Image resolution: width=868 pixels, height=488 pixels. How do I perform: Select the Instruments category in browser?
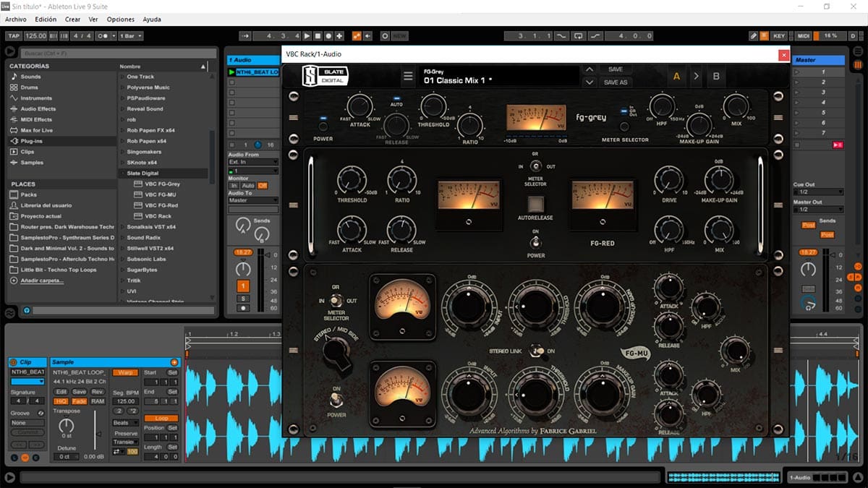[36, 98]
